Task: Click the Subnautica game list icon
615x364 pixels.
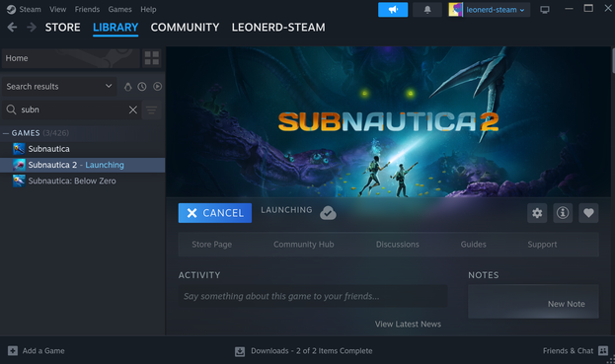Action: [19, 149]
